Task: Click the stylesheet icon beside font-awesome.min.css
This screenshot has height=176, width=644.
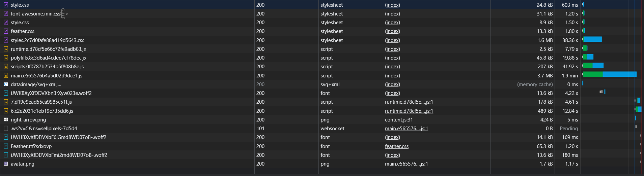Action: (6, 14)
